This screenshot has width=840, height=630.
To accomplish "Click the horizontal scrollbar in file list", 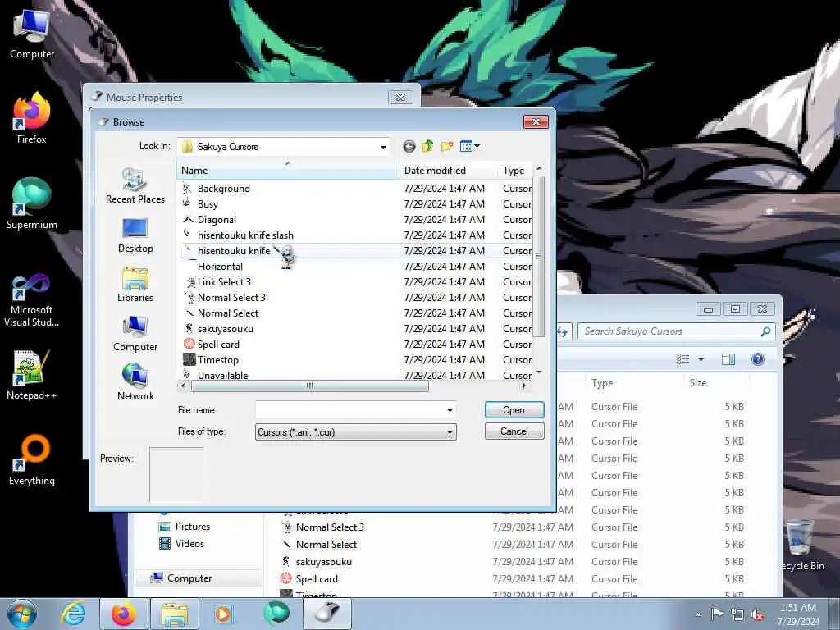I will [309, 386].
